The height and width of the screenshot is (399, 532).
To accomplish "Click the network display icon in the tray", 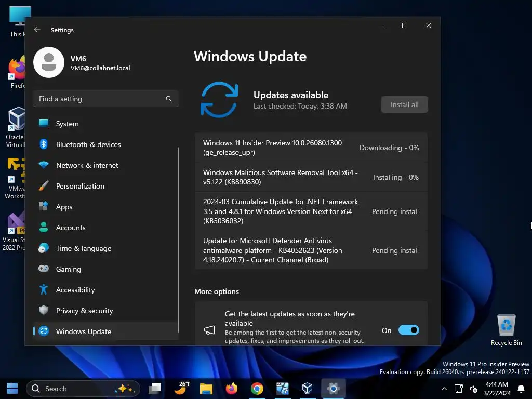I will [459, 389].
